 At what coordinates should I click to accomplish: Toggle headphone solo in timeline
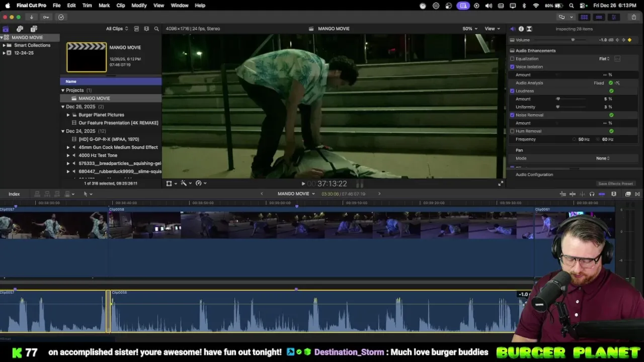(592, 194)
